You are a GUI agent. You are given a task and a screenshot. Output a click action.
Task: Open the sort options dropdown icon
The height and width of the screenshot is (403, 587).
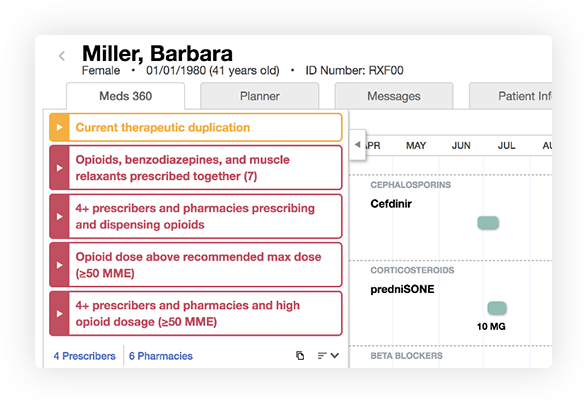tap(328, 355)
